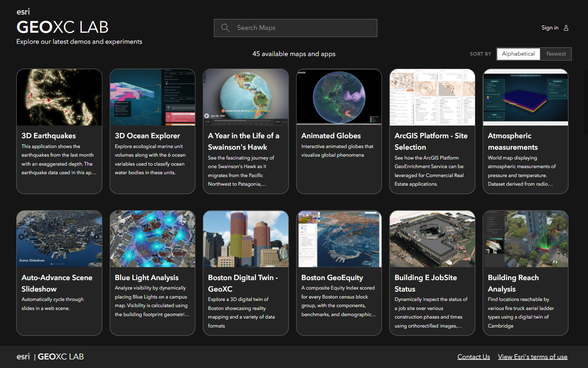588x368 pixels.
Task: Click 'ArcGIS Platform - Site Selection' title
Action: tap(431, 141)
